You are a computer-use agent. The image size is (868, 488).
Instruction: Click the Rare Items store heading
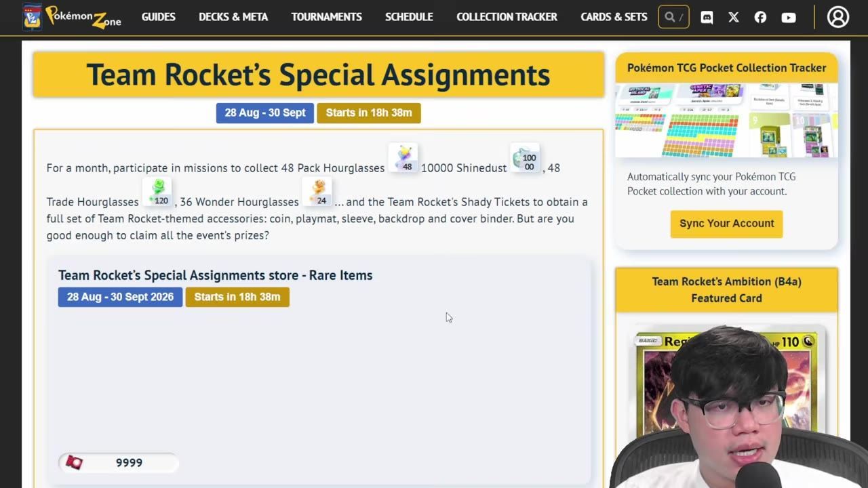click(x=215, y=275)
